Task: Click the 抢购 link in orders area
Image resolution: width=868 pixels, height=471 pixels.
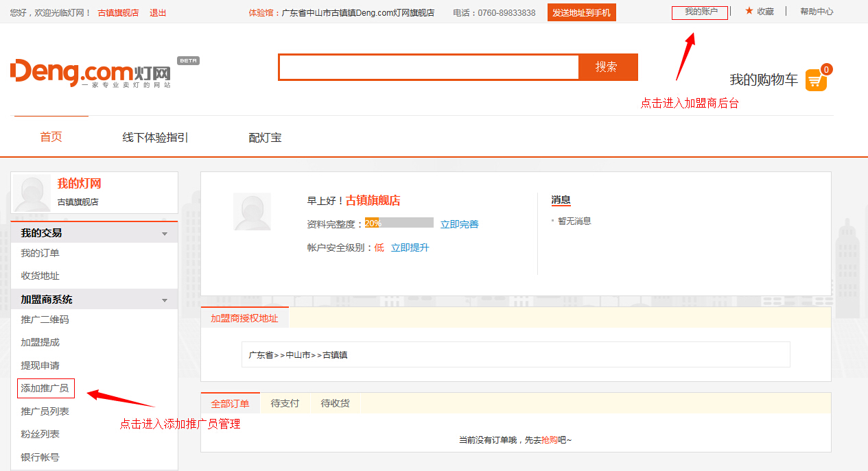Action: pos(550,439)
